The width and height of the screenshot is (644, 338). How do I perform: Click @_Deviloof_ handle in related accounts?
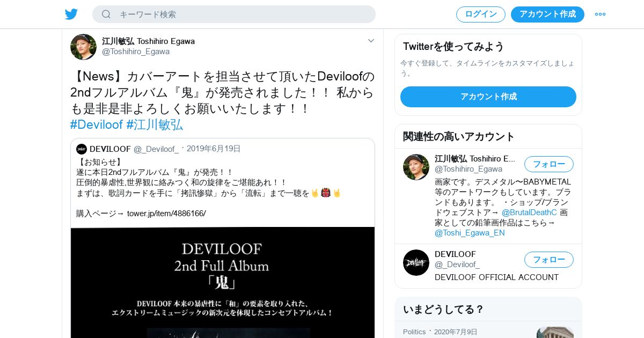457,264
